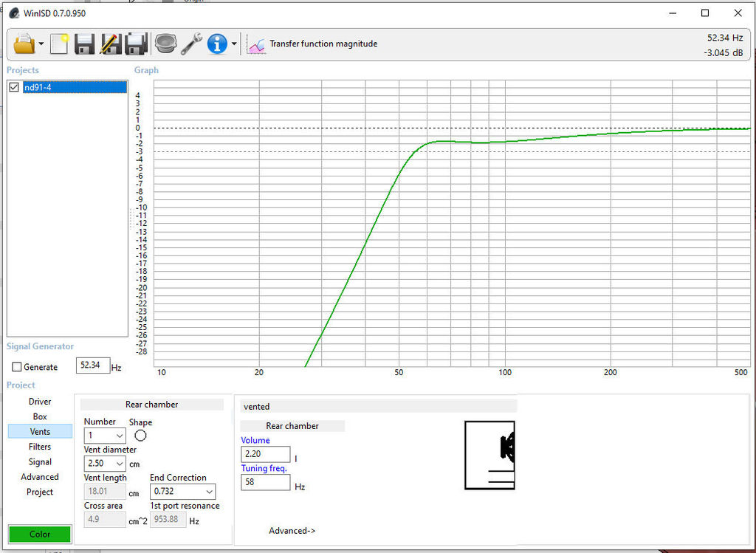Open the vent Number dropdown
Screen dimensions: 756x553
point(105,436)
